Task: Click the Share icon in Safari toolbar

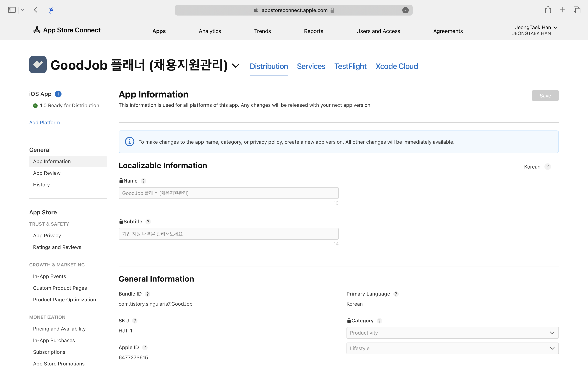Action: [x=548, y=10]
